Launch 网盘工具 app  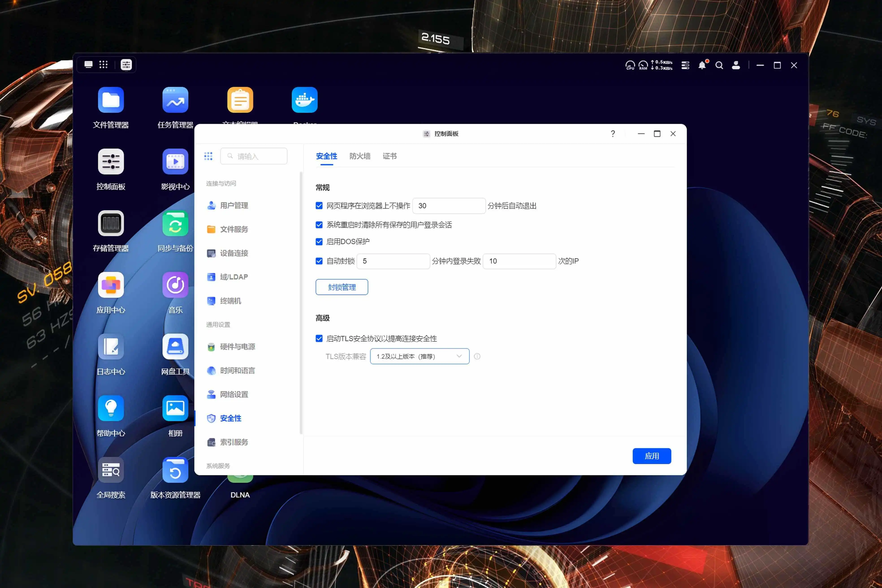175,346
